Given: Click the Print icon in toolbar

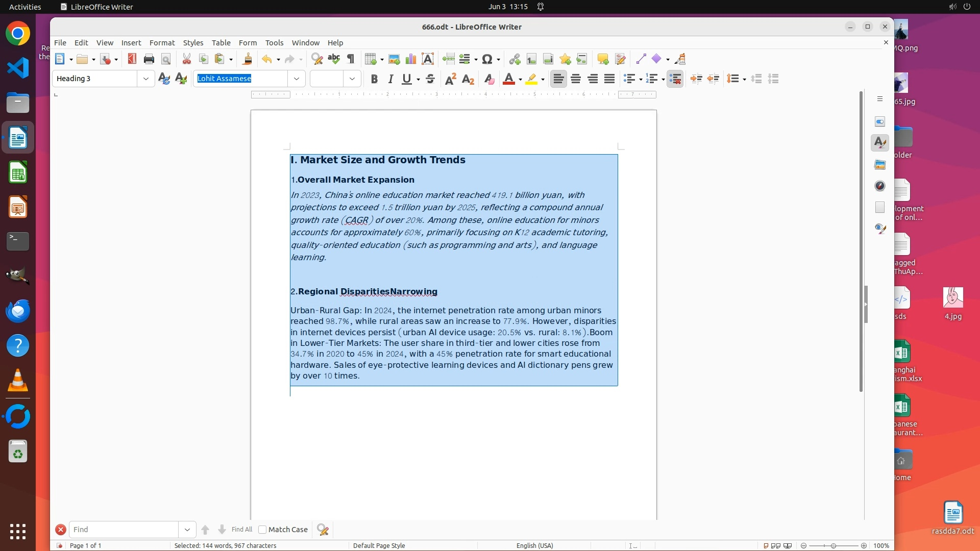Looking at the screenshot, I should pyautogui.click(x=149, y=59).
